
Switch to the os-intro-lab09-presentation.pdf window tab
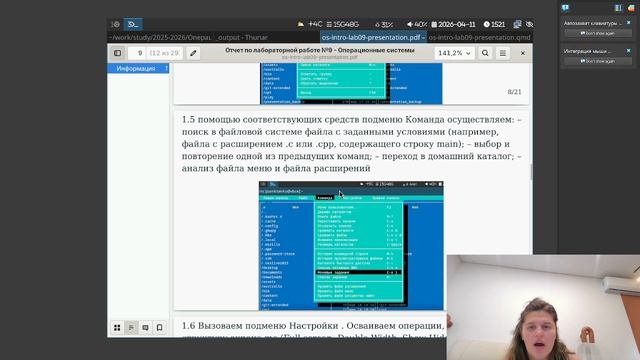click(373, 37)
